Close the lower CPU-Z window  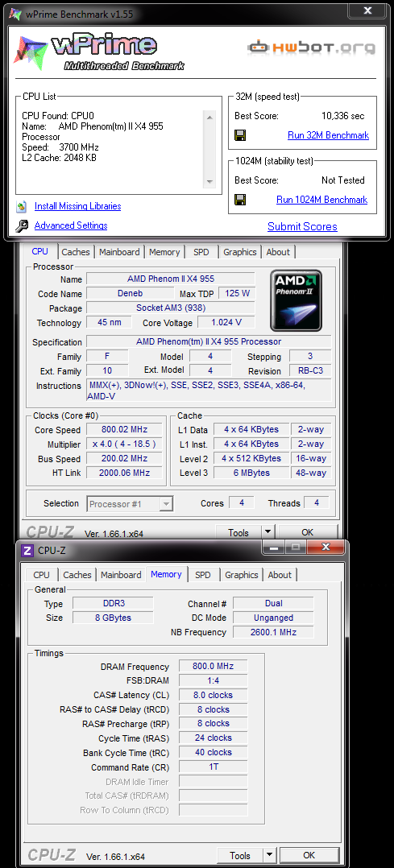326,547
